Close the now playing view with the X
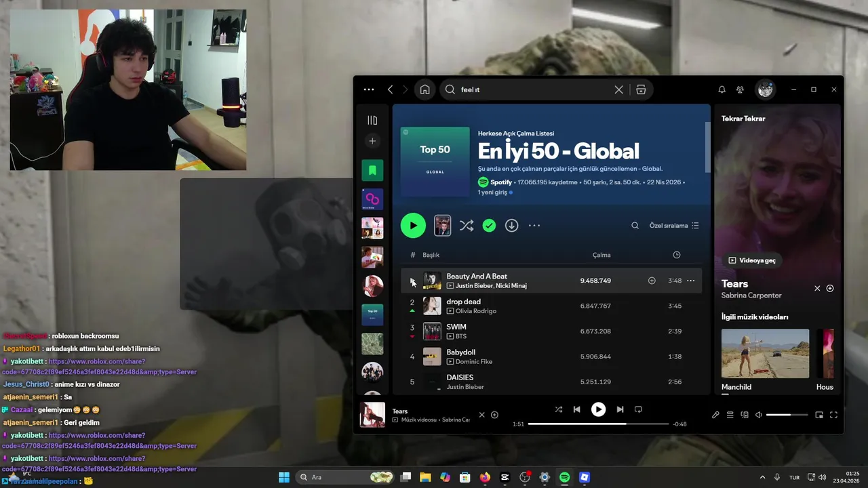Screen dimensions: 868x488 point(817,289)
